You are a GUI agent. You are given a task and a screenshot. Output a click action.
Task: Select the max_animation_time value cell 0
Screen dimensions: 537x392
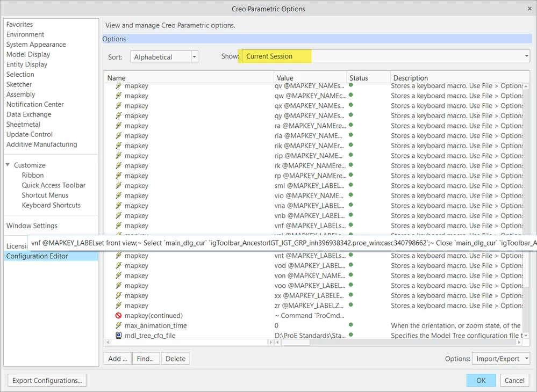[x=310, y=325]
